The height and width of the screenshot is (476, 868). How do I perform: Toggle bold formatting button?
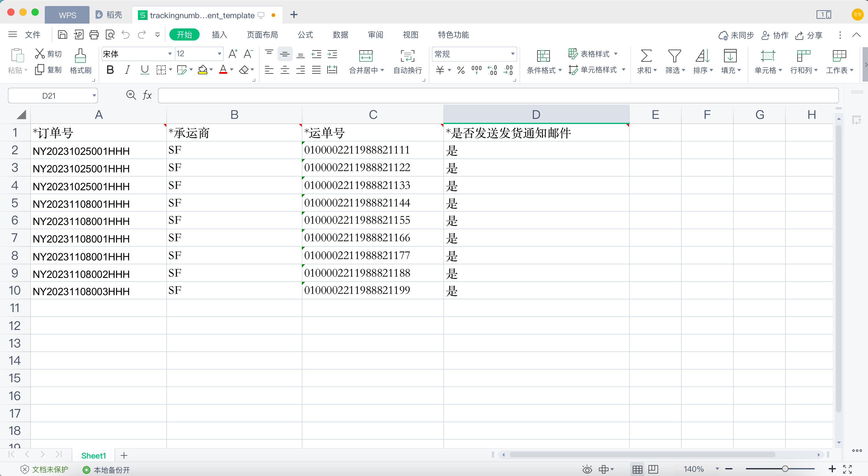[110, 70]
